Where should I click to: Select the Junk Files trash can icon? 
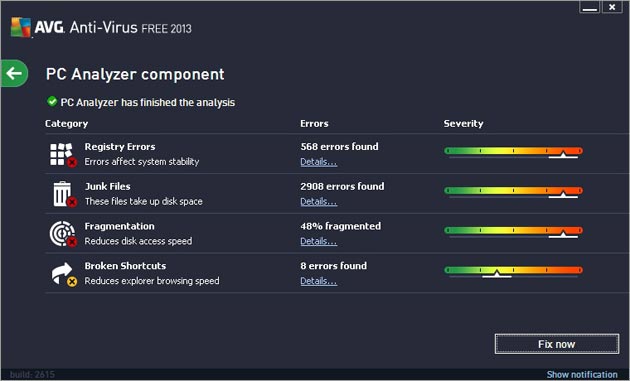[64, 194]
